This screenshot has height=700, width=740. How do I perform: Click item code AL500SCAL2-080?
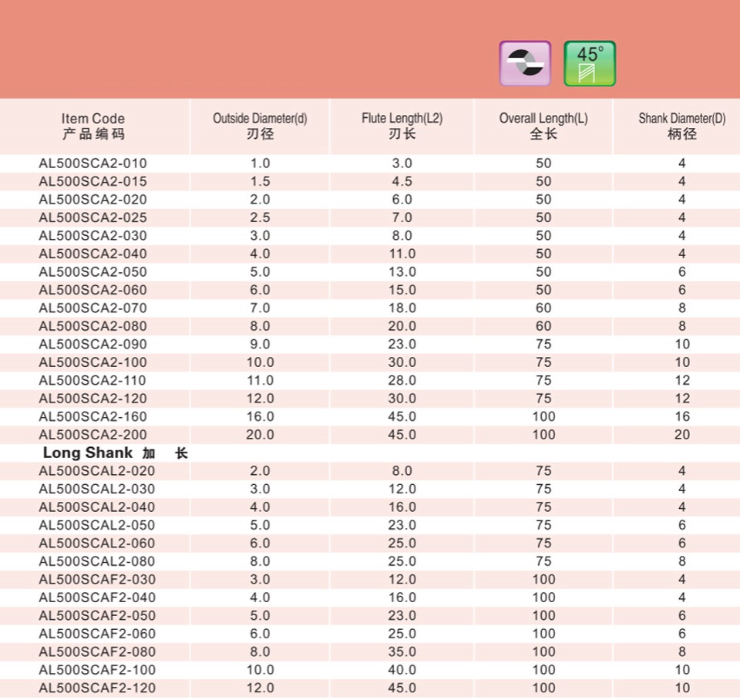coord(97,561)
